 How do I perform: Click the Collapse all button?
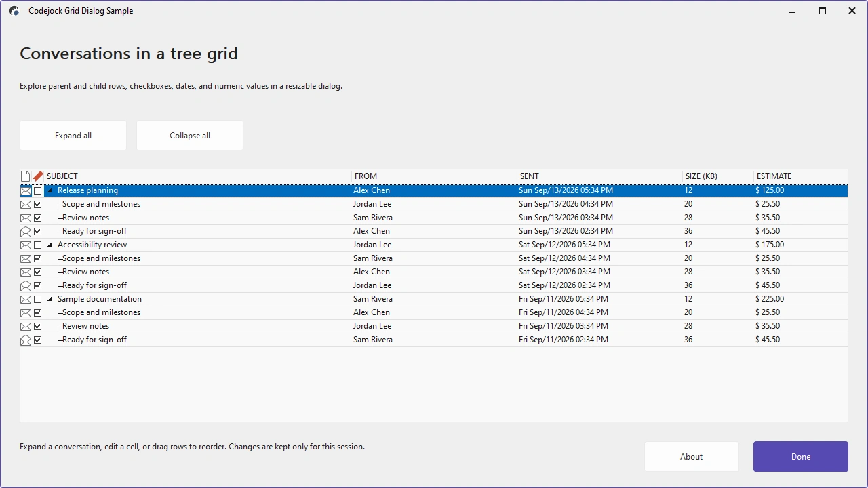pyautogui.click(x=190, y=136)
